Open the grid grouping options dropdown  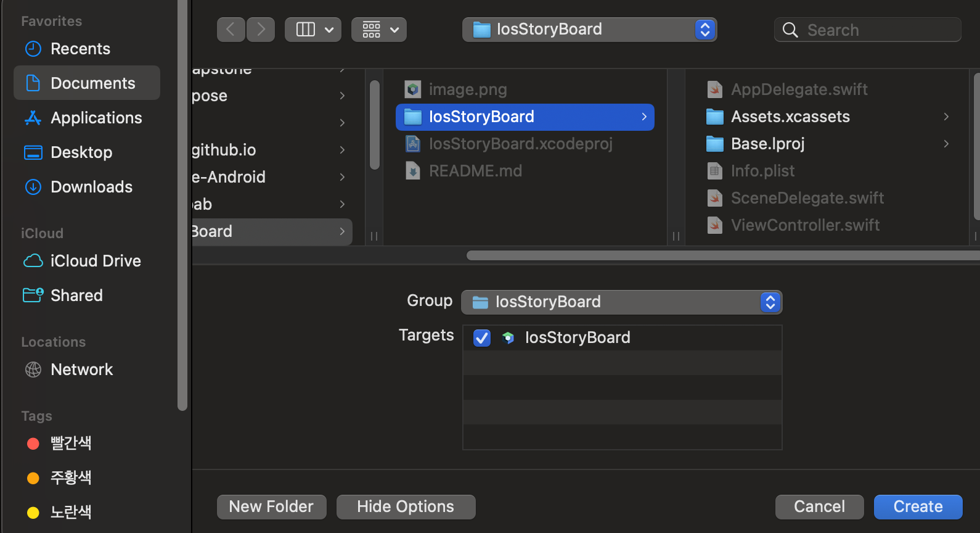[x=379, y=30]
